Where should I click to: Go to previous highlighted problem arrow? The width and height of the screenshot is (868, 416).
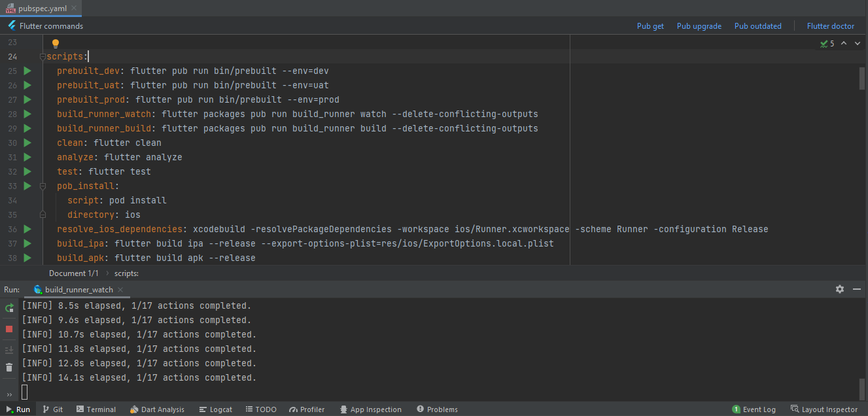[844, 44]
